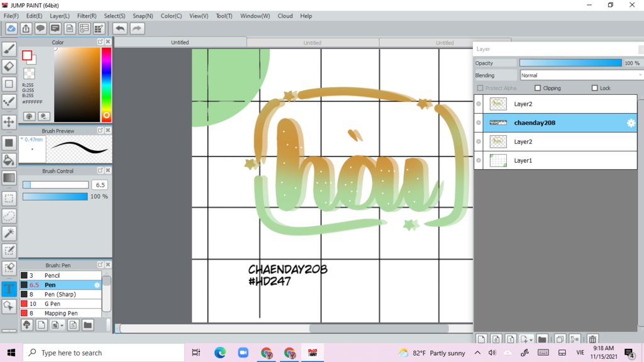
Task: Click the export share toolbar icon
Action: pyautogui.click(x=26, y=28)
